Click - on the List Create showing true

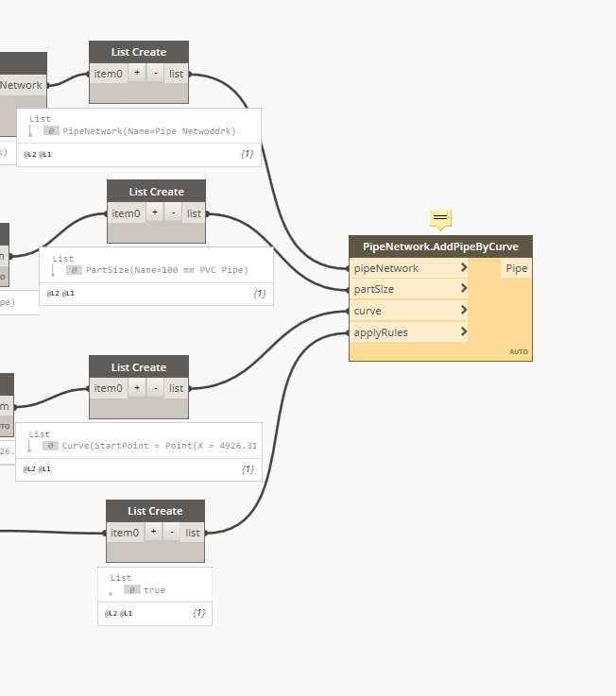172,532
